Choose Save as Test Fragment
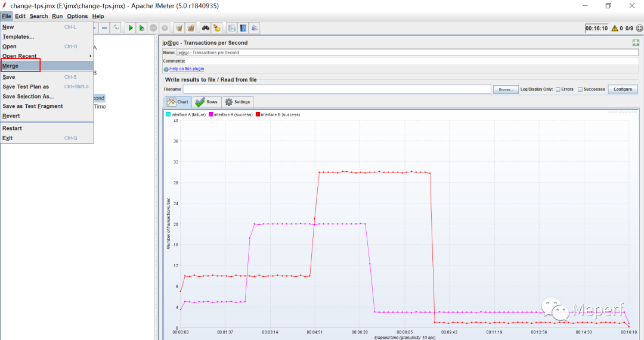644x340 pixels. [47, 106]
